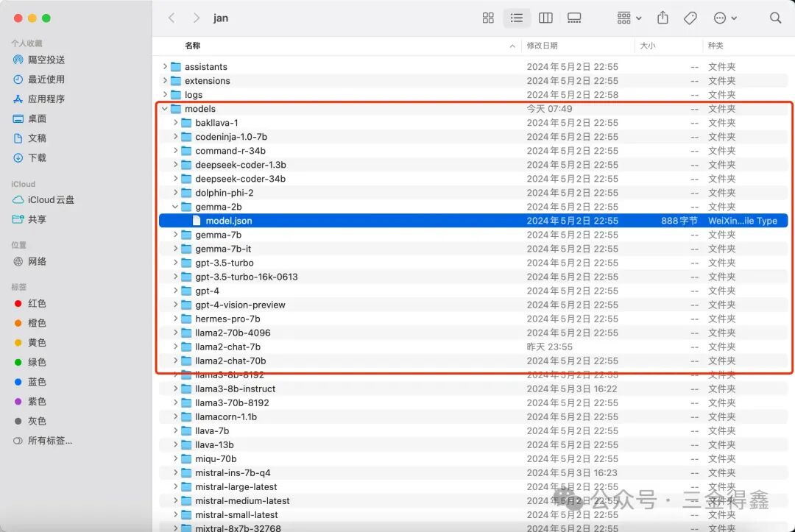Switch to icon grid view

[x=488, y=18]
